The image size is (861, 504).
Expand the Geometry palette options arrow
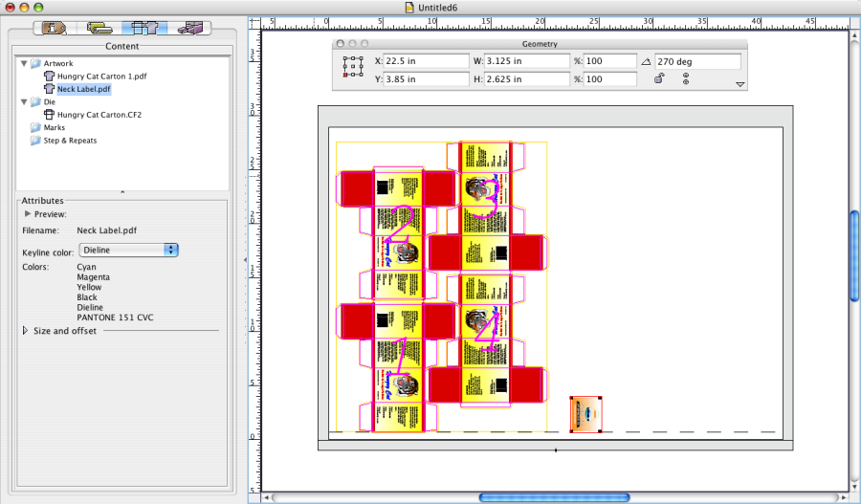[740, 84]
